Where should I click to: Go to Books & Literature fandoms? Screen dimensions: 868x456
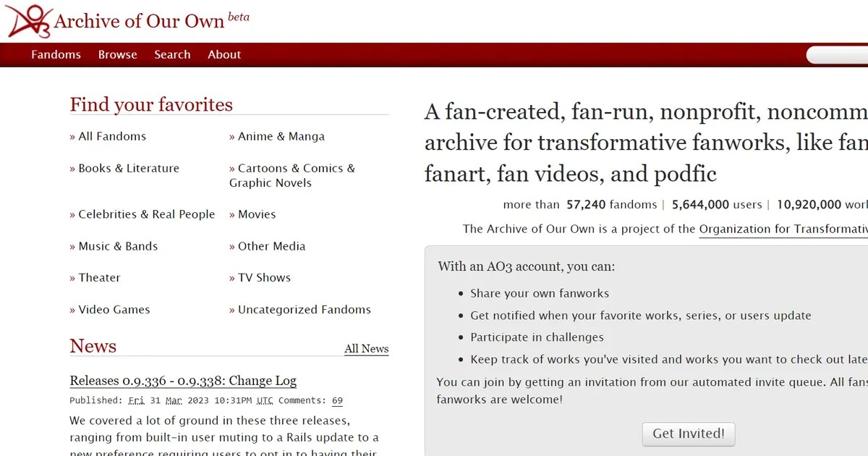(x=128, y=168)
